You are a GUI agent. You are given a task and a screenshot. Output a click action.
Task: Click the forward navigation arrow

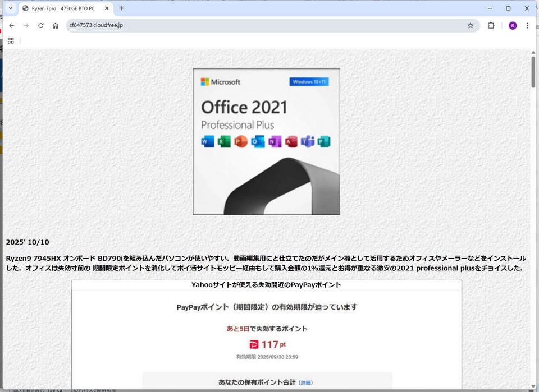26,25
